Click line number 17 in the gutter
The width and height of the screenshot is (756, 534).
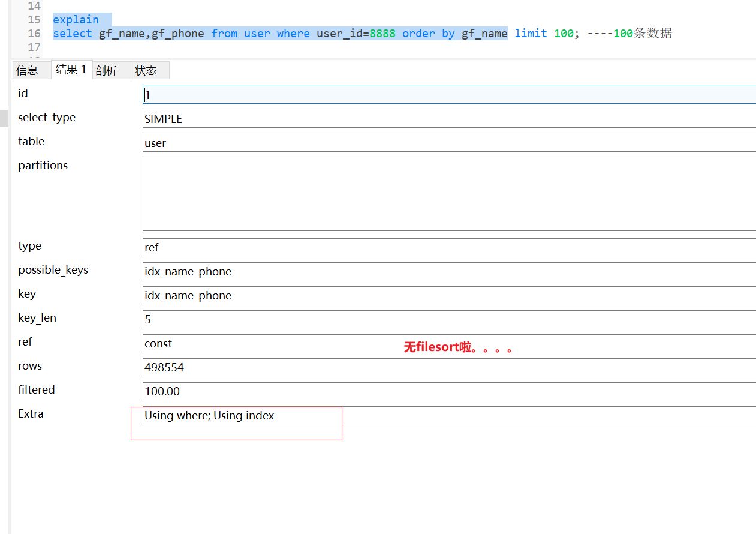[x=34, y=47]
